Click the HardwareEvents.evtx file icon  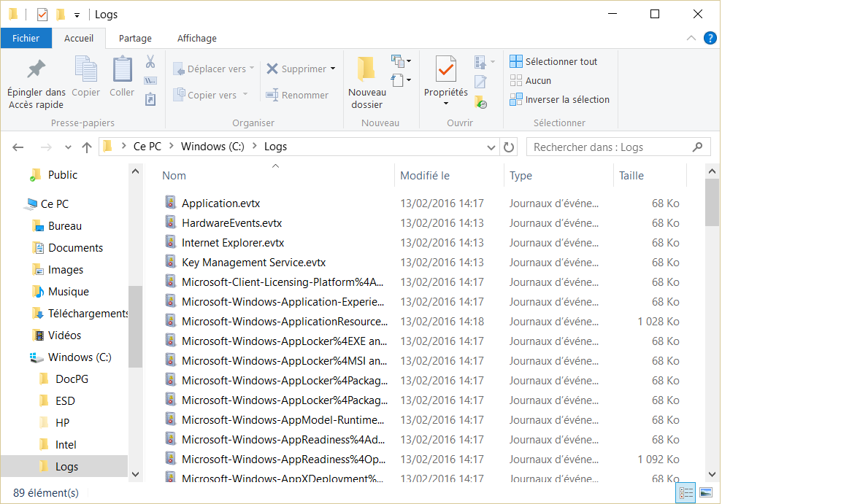[171, 222]
